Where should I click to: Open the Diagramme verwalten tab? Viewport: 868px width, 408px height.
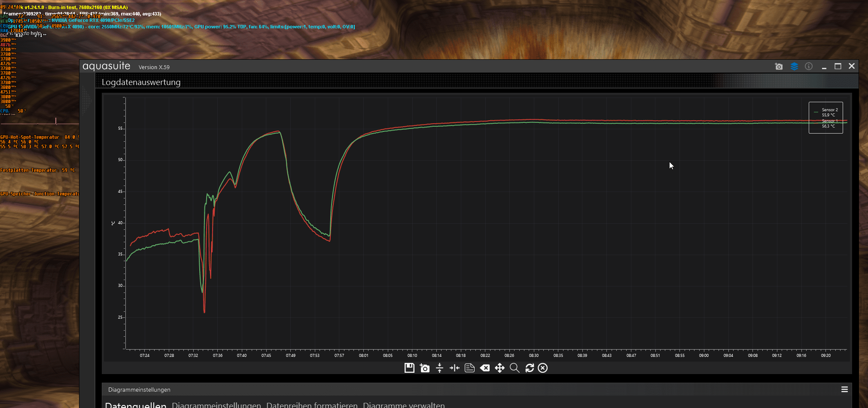[x=404, y=405]
